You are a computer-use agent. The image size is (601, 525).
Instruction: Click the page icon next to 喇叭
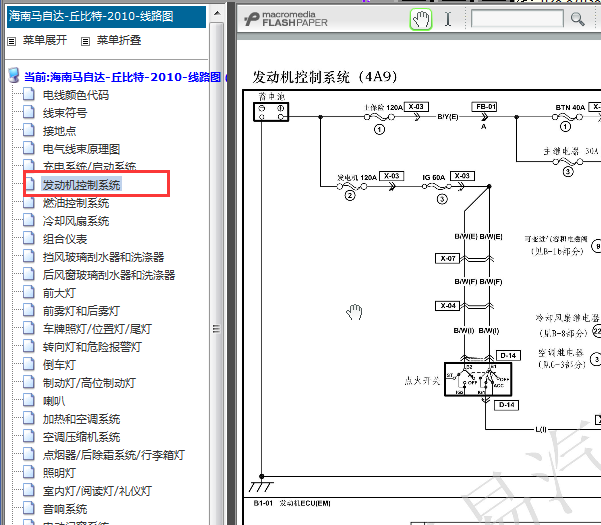point(29,400)
